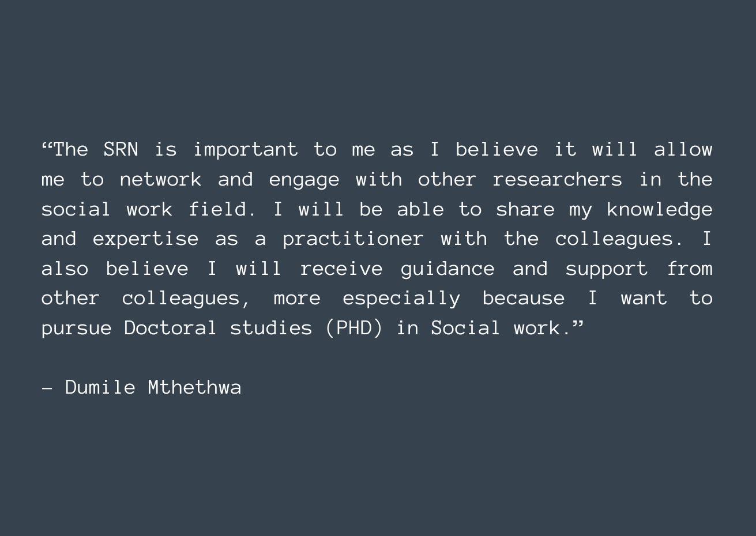
Task: Click the author name "Dumile Mthethwa"
Action: coord(153,387)
